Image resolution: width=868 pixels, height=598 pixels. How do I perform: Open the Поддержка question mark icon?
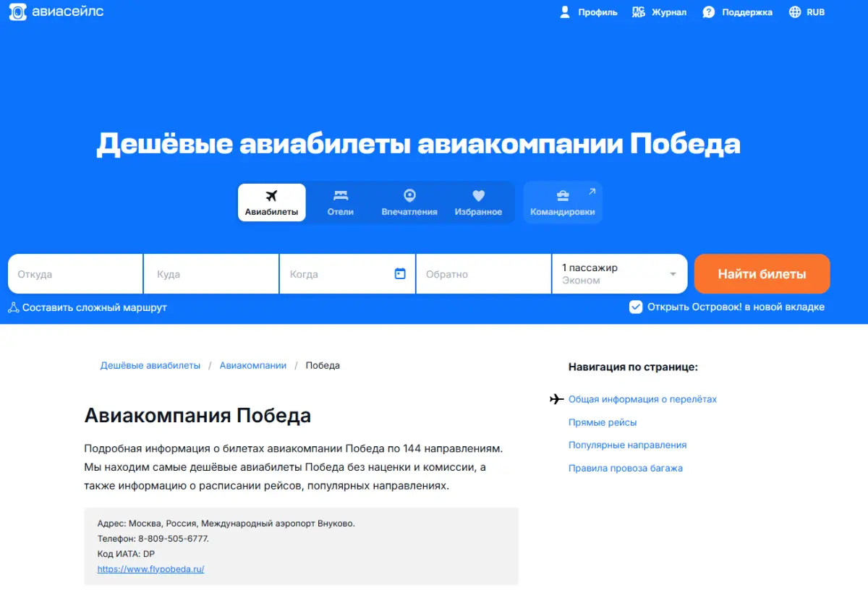point(709,12)
